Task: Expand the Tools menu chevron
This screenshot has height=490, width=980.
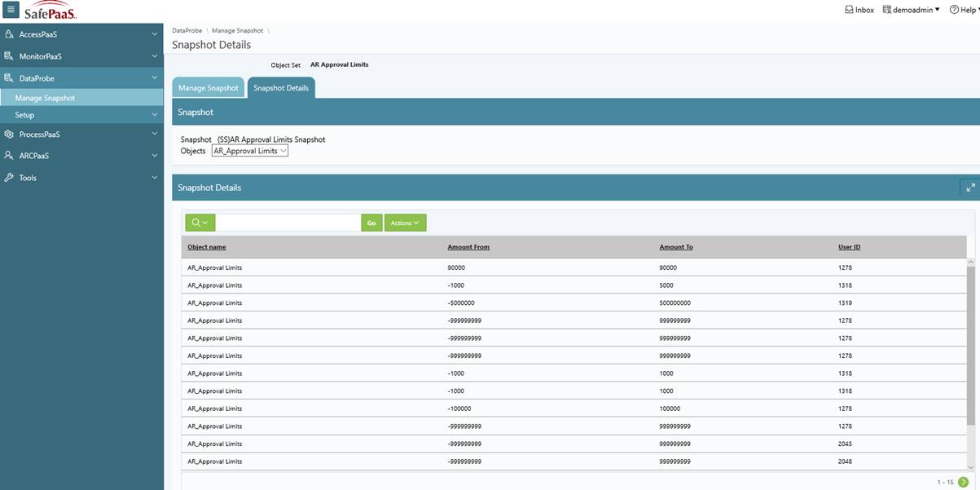Action: pos(155,177)
